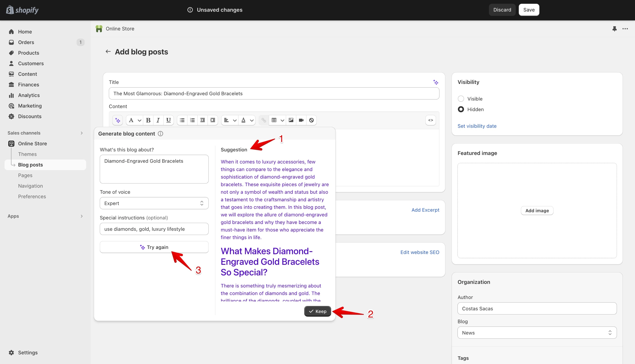The image size is (635, 364).
Task: Select the Hidden radio option
Action: [x=461, y=110]
